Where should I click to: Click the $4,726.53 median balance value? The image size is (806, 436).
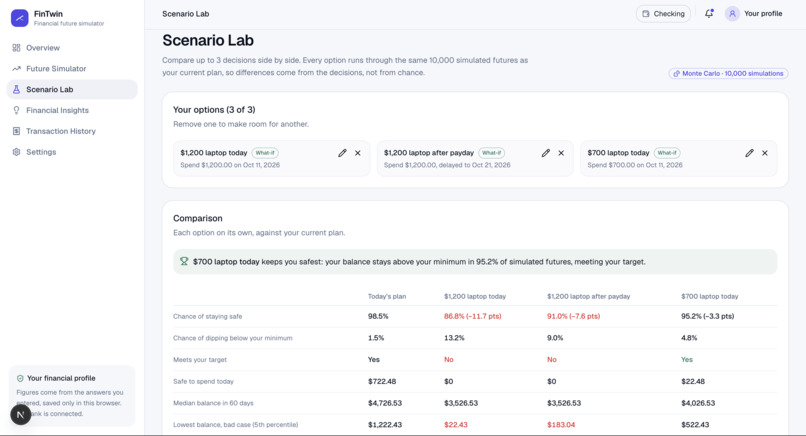coord(384,403)
